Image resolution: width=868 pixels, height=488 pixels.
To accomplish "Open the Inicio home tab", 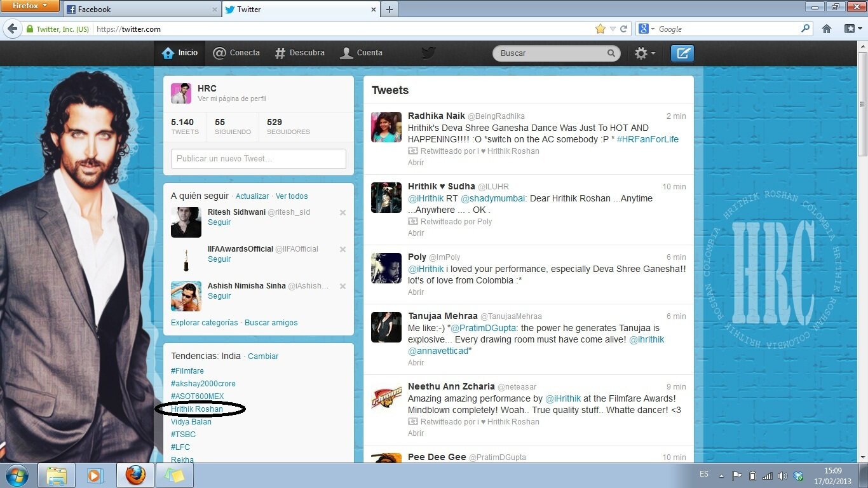I will pyautogui.click(x=180, y=53).
